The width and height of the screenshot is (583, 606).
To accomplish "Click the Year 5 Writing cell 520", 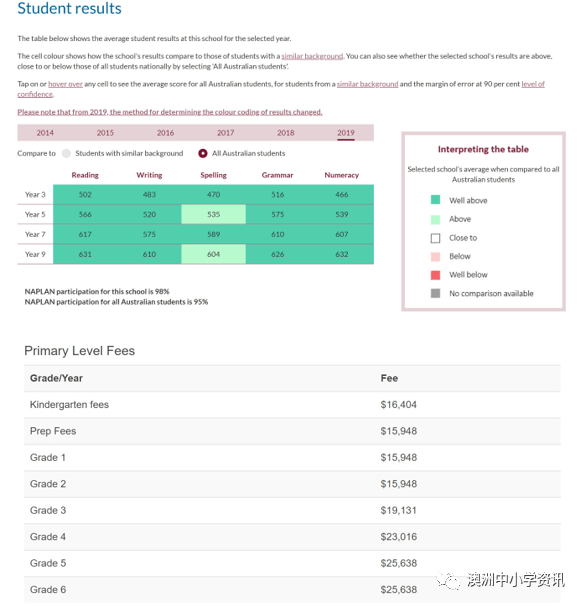I will (x=149, y=214).
